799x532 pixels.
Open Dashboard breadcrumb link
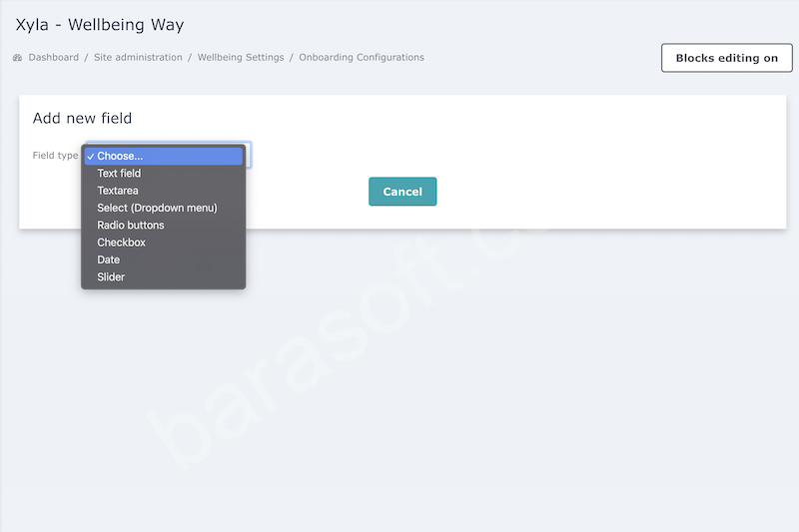[54, 58]
